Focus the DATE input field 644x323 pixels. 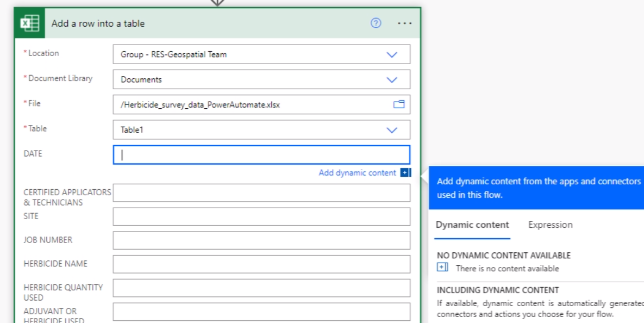coord(261,155)
